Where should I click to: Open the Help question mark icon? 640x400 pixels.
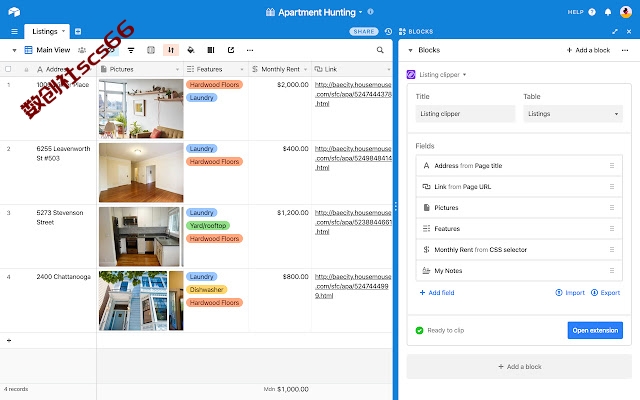tap(592, 12)
